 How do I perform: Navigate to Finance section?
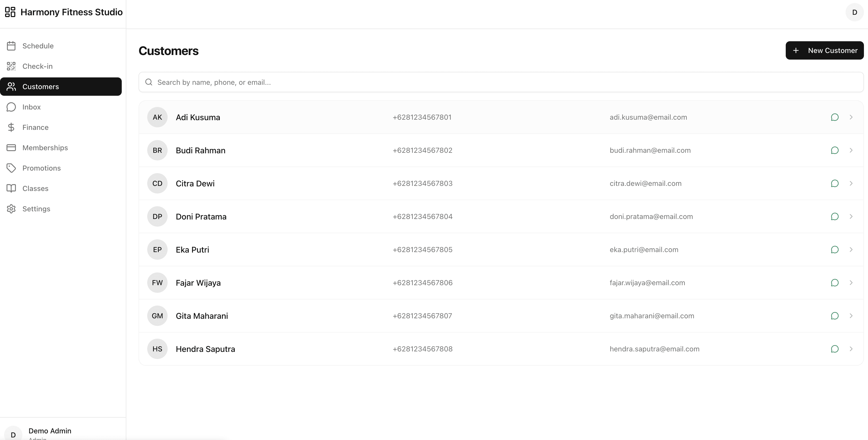[35, 127]
